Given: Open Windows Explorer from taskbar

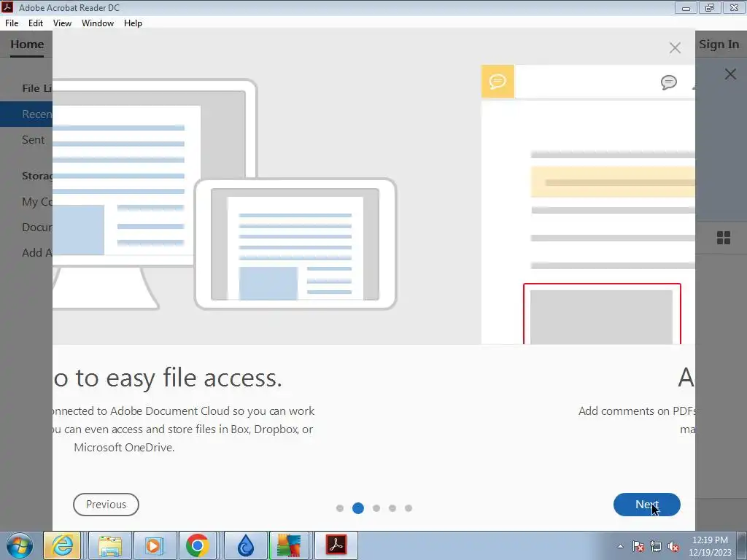Looking at the screenshot, I should tap(110, 545).
